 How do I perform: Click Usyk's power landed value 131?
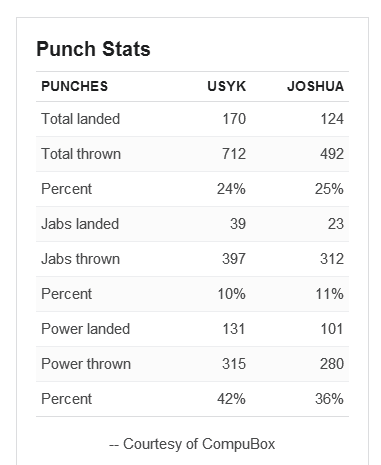pyautogui.click(x=234, y=329)
